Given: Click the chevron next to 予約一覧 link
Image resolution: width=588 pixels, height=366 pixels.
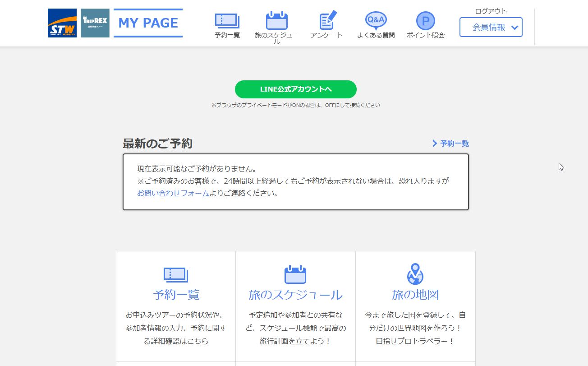Looking at the screenshot, I should click(435, 144).
